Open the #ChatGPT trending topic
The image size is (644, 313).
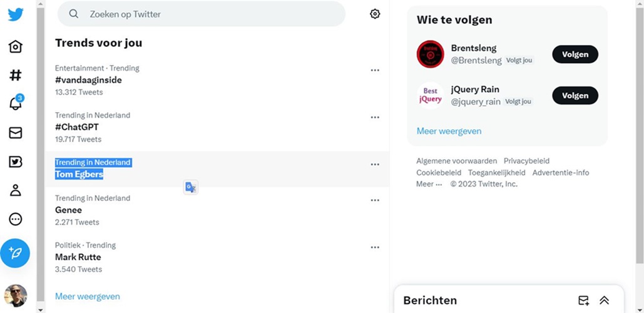point(217,127)
